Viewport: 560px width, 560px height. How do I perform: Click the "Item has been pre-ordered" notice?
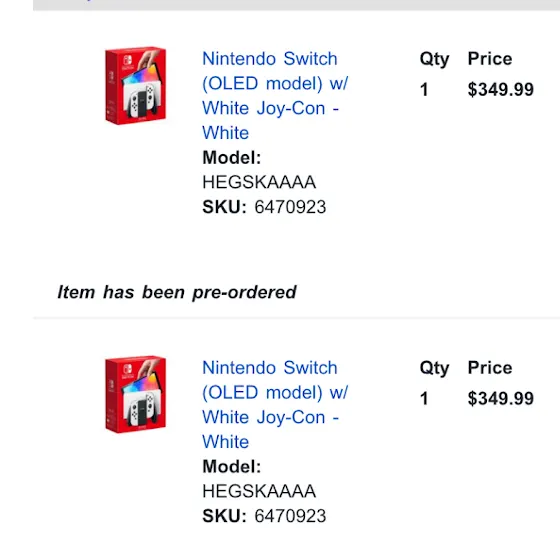[177, 292]
